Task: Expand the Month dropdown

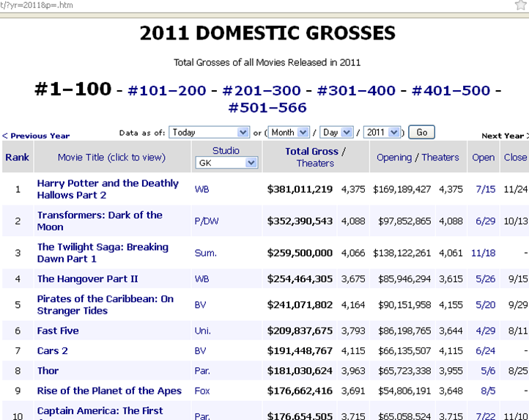Action: 289,133
